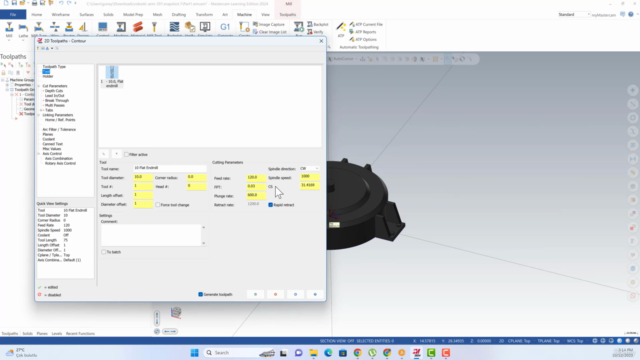Image resolution: width=640 pixels, height=360 pixels.
Task: Click the Spindle speed input field
Action: tap(310, 176)
